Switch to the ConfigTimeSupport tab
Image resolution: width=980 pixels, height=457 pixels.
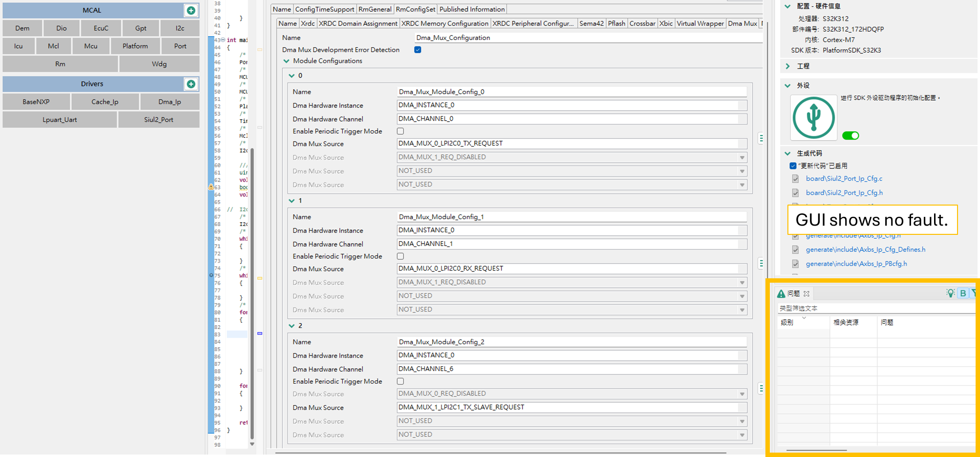click(x=325, y=9)
